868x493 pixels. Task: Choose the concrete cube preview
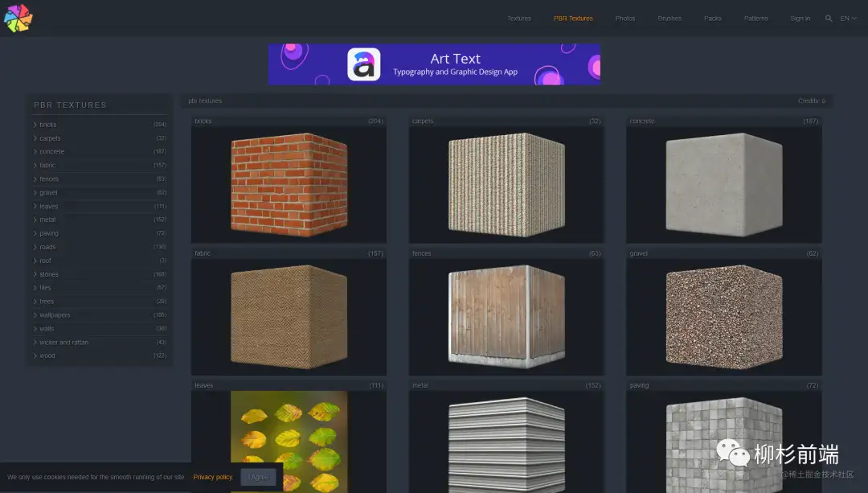coord(723,185)
